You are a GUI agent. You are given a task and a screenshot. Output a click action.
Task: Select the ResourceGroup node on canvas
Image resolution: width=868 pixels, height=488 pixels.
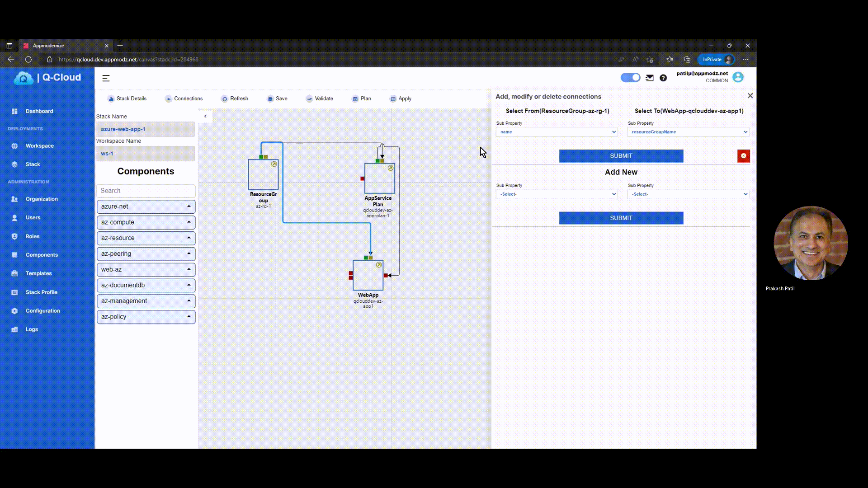click(x=263, y=174)
